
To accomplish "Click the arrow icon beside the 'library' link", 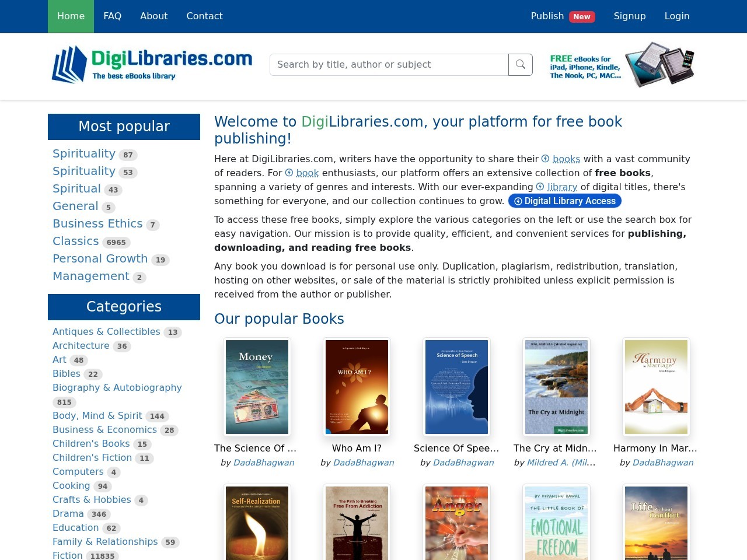I will click(x=540, y=187).
